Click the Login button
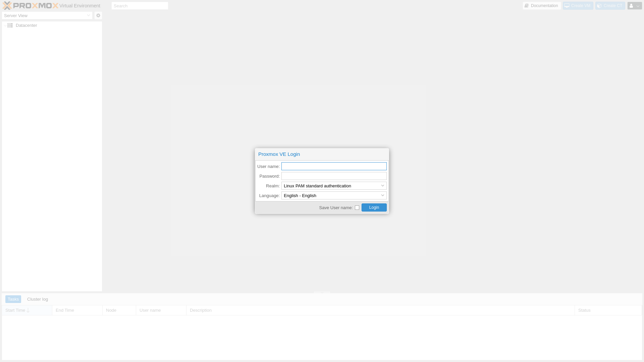The width and height of the screenshot is (644, 362). tap(374, 207)
